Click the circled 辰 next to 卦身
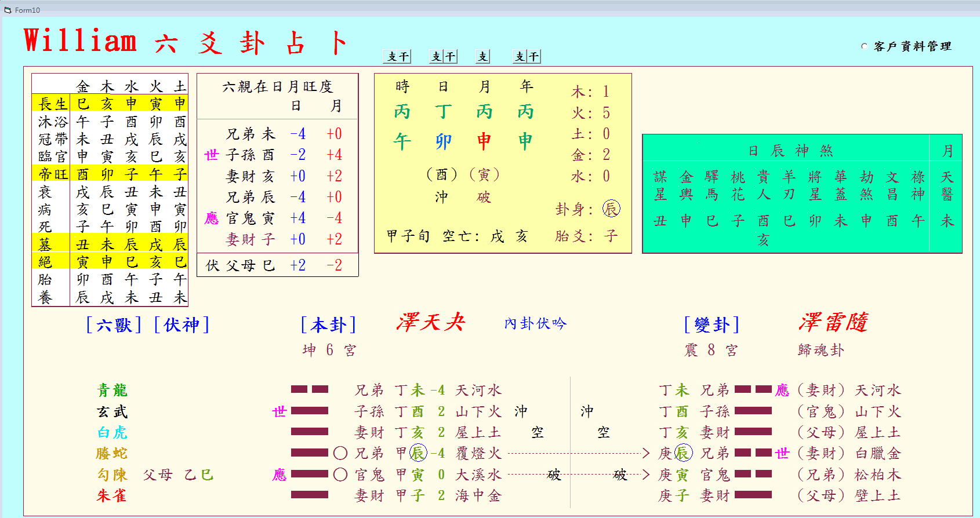 611,209
